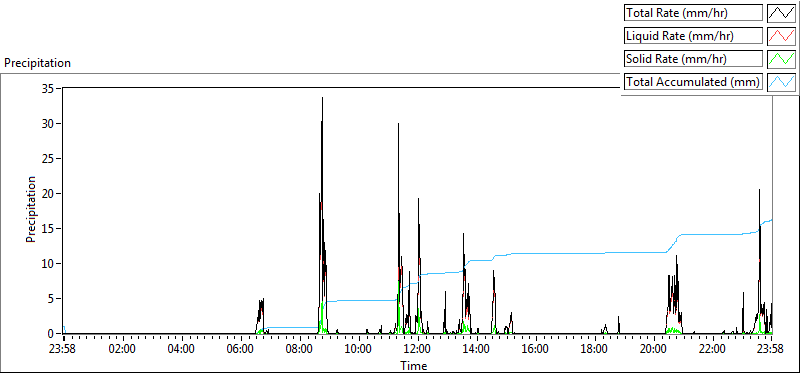
Task: Click the 14:00 time axis label
Action: 477,350
